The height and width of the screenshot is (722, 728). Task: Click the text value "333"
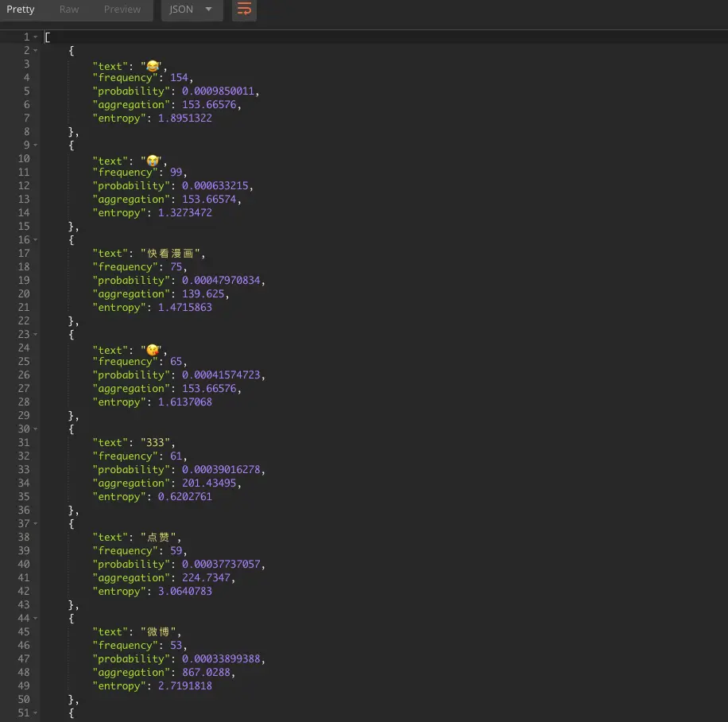tap(155, 442)
